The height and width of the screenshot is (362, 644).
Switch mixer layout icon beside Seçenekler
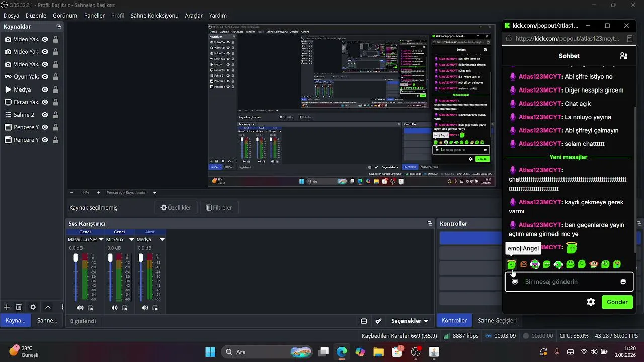pyautogui.click(x=364, y=321)
